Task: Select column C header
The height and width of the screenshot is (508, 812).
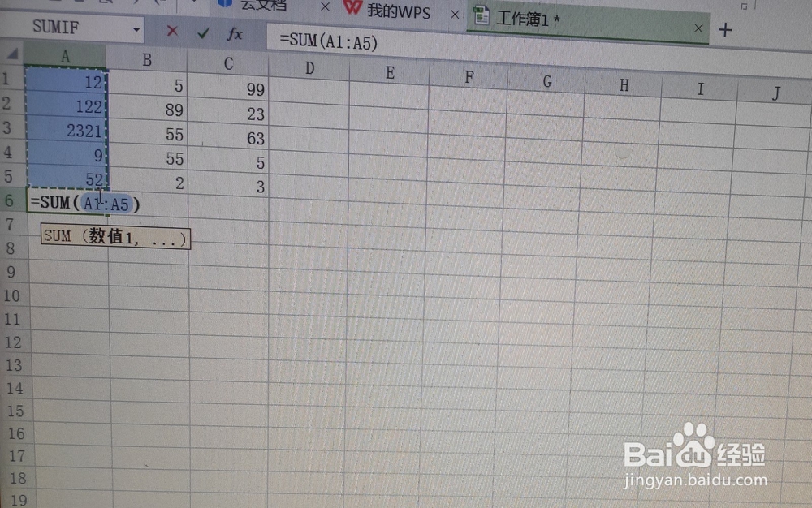Action: click(x=228, y=63)
